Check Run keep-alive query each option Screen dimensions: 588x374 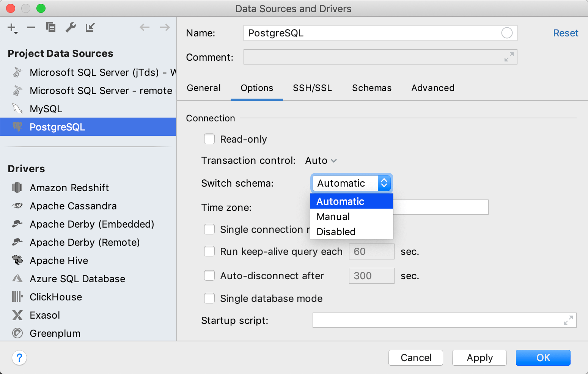click(209, 251)
